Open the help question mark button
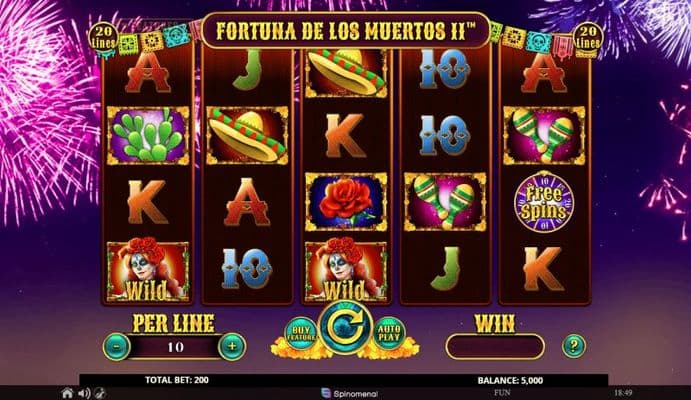Viewport: 691px width, 400px height. point(574,346)
